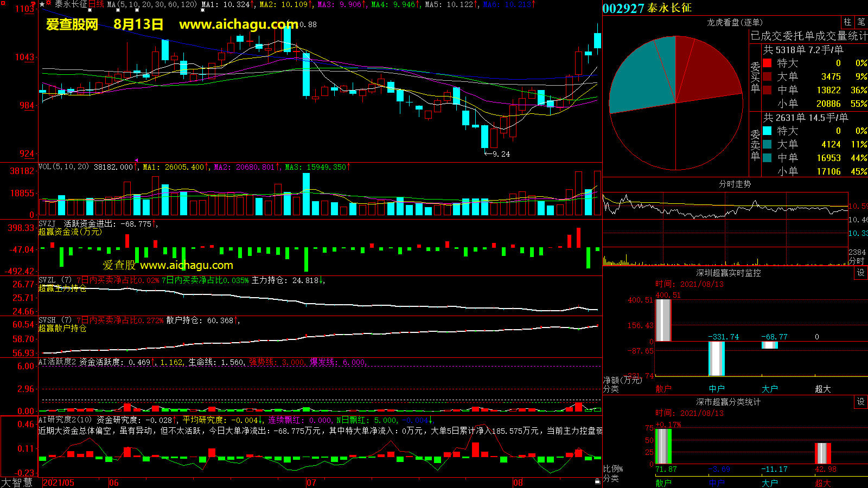Click the 002927 泰永长征 stock title
Image resolution: width=868 pixels, height=488 pixels.
coord(647,8)
